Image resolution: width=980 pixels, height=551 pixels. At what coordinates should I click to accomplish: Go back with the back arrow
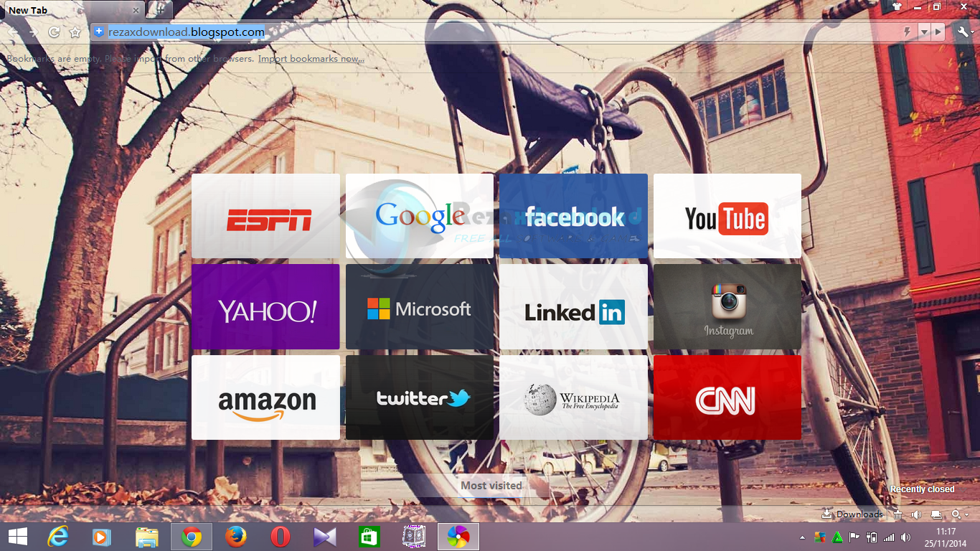[x=14, y=32]
